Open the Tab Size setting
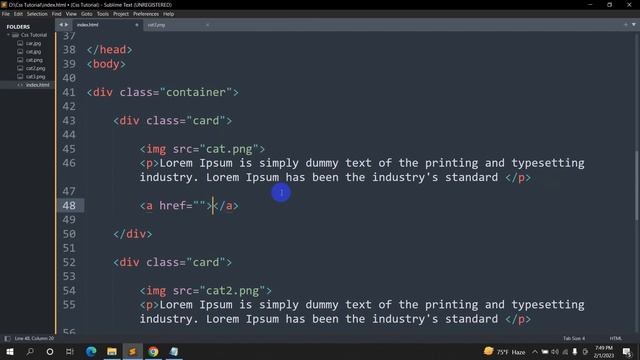640x360 pixels. (x=574, y=338)
